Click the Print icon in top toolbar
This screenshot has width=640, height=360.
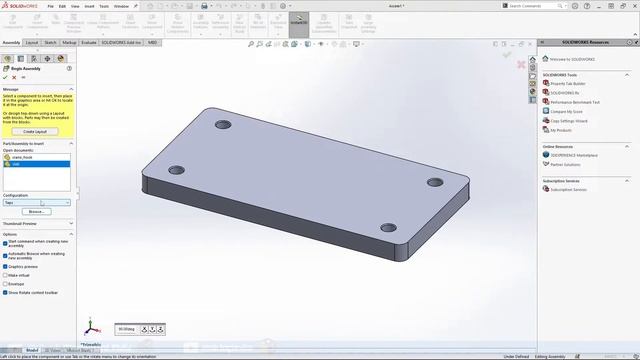204,6
